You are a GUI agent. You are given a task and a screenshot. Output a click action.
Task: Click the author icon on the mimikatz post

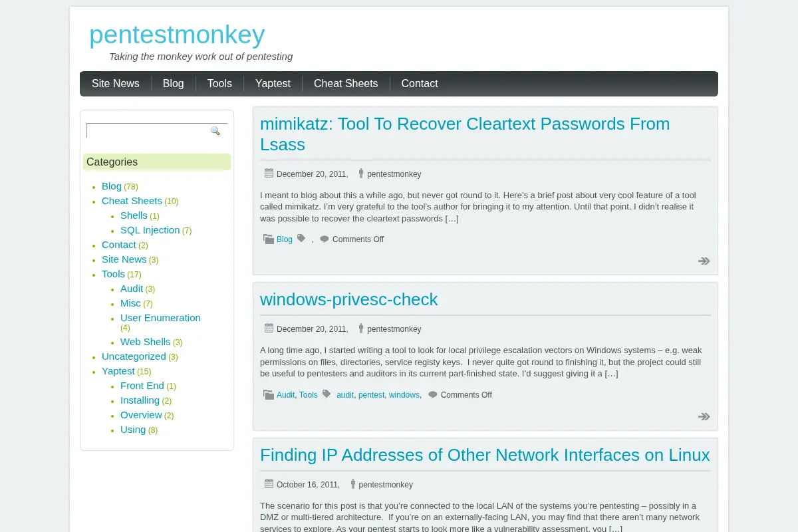(x=361, y=173)
